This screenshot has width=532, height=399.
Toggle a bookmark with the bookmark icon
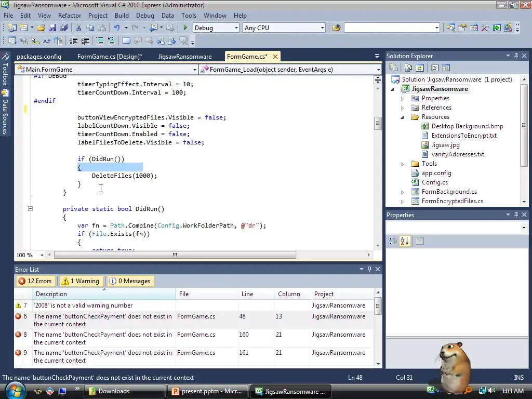pos(126,41)
